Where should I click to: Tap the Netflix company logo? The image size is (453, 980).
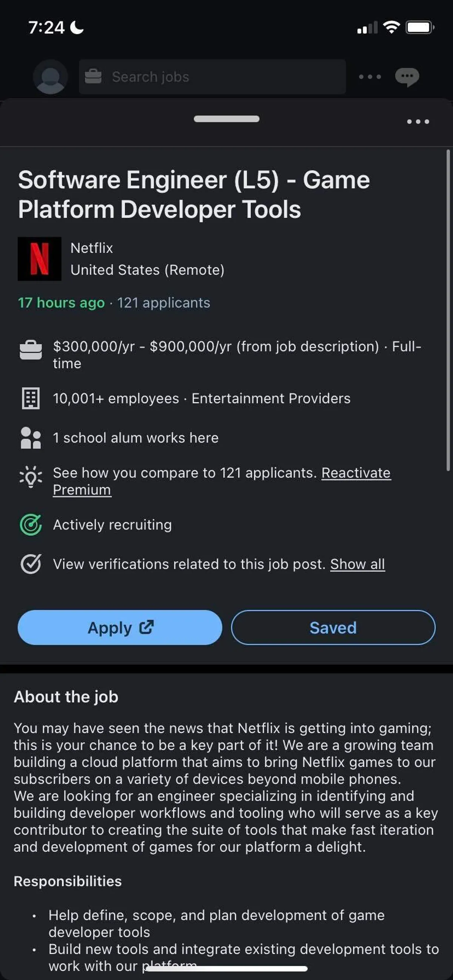click(40, 259)
